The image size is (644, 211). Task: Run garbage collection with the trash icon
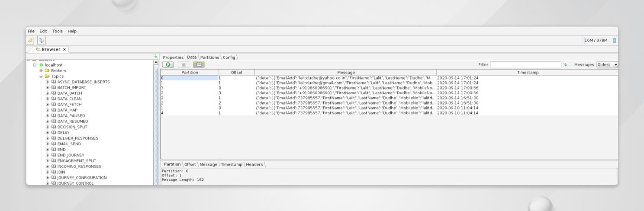tap(614, 40)
